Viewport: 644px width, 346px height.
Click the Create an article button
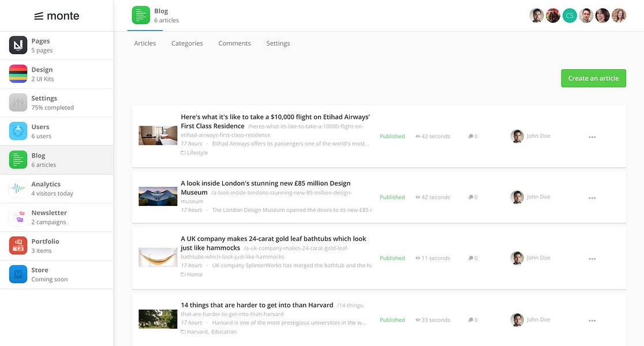pos(593,78)
